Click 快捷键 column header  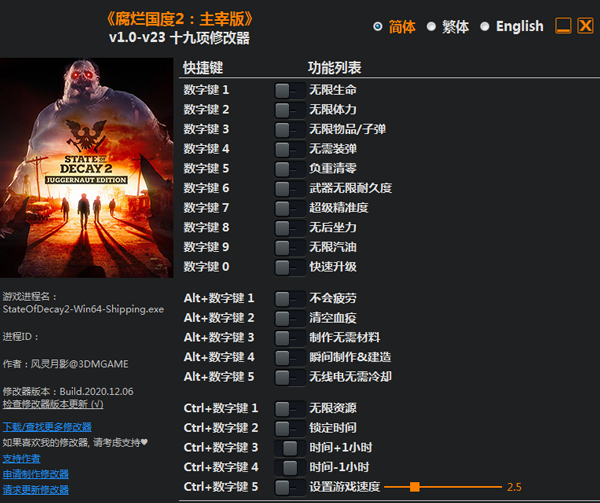click(203, 68)
